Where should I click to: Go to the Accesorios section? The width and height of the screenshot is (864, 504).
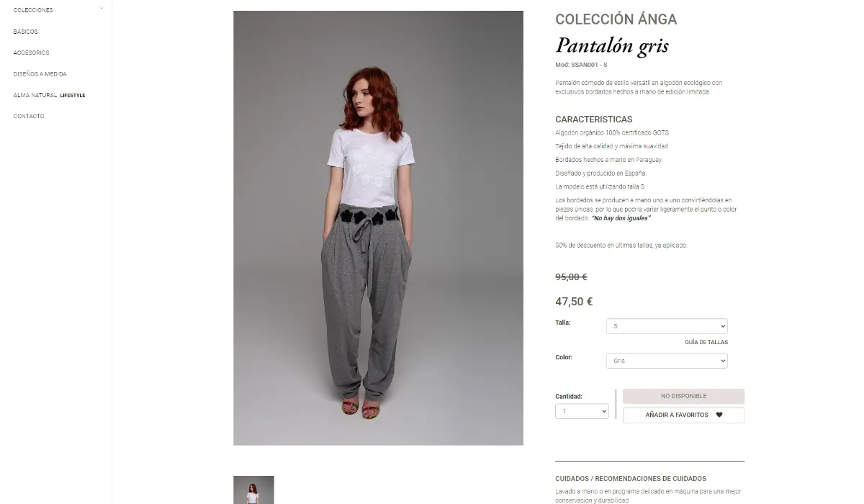[31, 53]
